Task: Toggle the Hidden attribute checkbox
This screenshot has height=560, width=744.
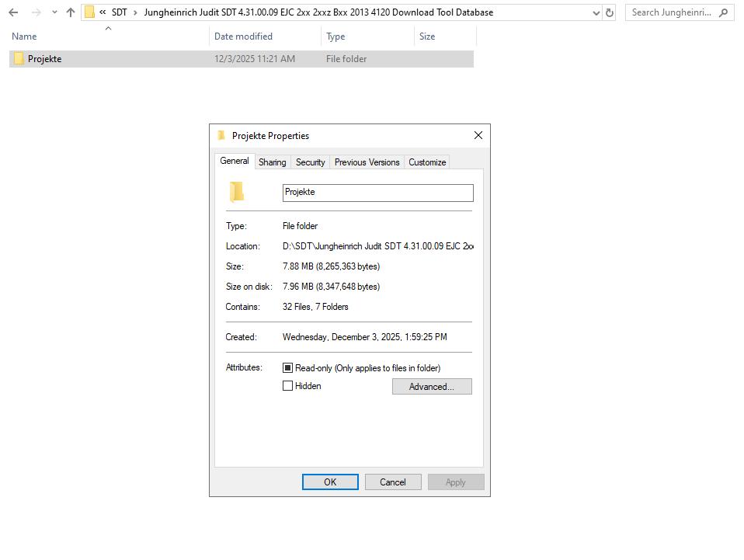Action: [287, 386]
